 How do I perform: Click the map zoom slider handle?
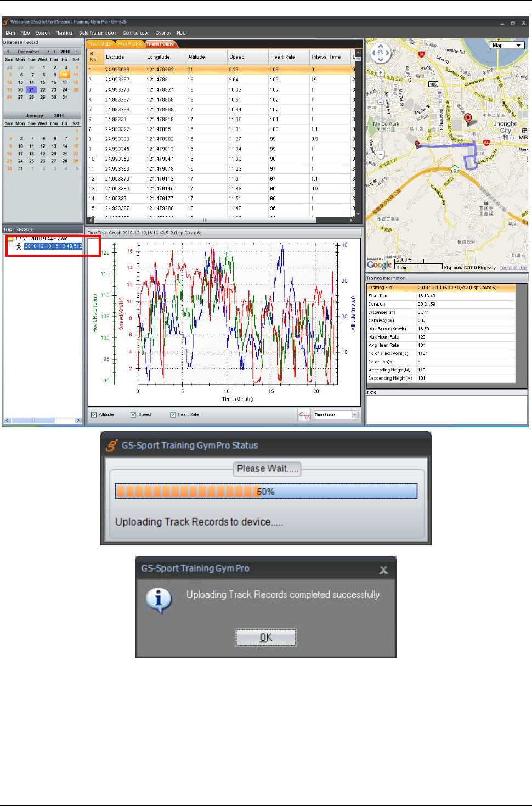(381, 103)
